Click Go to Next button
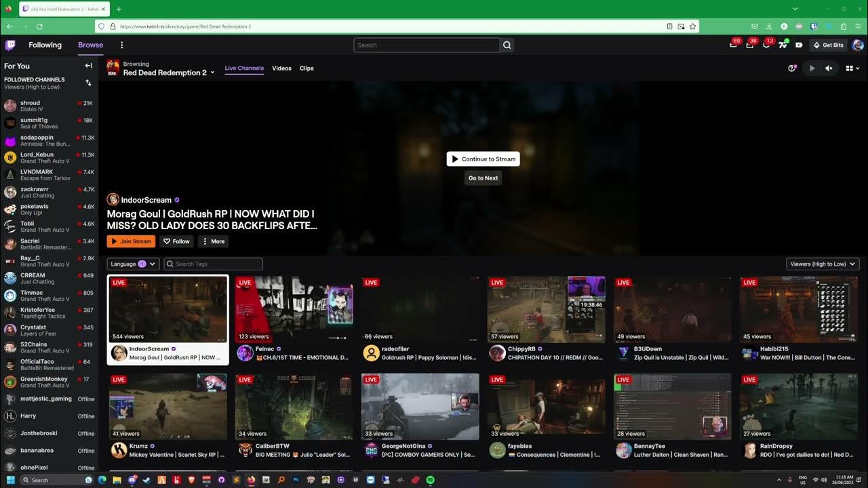The height and width of the screenshot is (488, 868). 483,178
